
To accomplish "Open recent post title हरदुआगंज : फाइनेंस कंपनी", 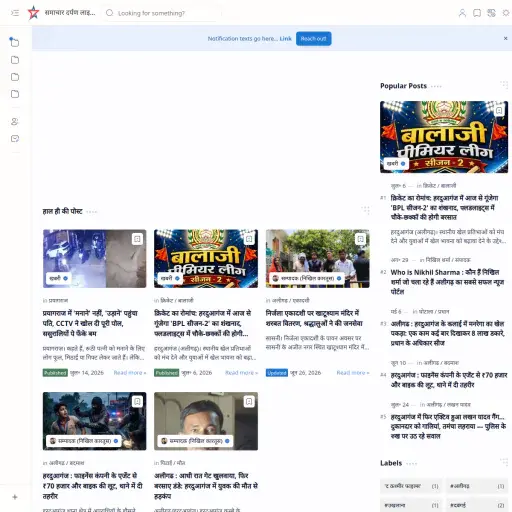I will (x=93, y=486).
